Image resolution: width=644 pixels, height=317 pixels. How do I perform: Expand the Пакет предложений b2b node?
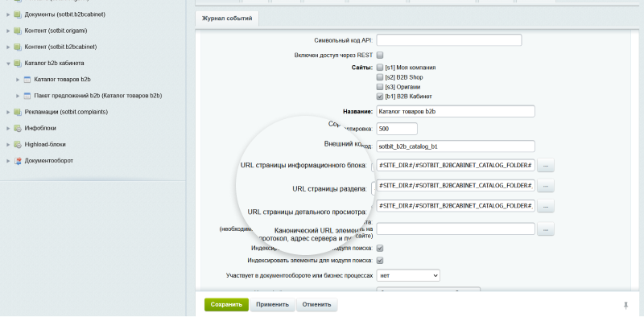pyautogui.click(x=18, y=96)
